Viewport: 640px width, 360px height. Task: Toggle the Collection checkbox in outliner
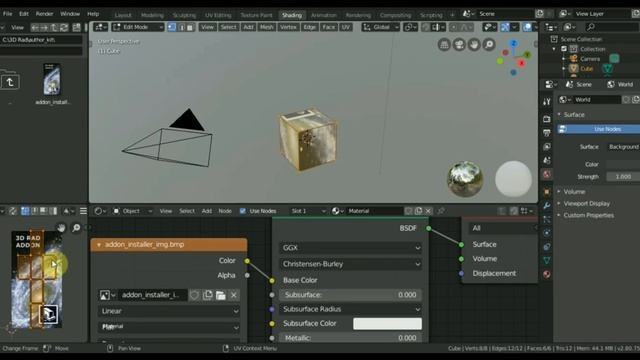coord(564,49)
